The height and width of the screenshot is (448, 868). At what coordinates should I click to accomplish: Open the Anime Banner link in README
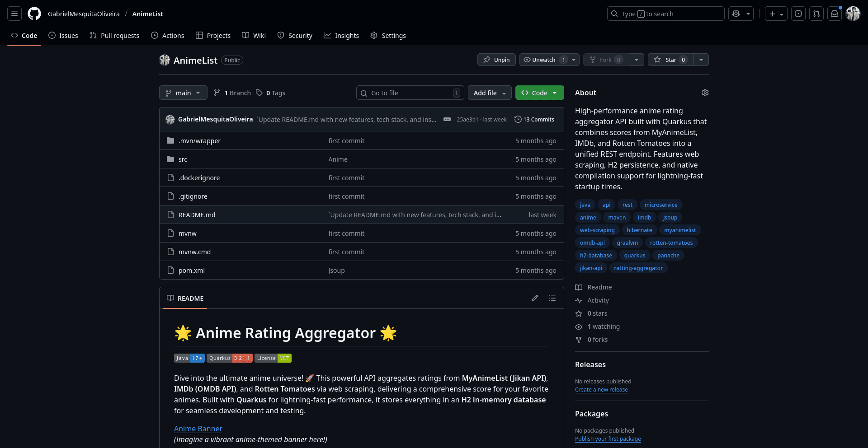pos(198,429)
